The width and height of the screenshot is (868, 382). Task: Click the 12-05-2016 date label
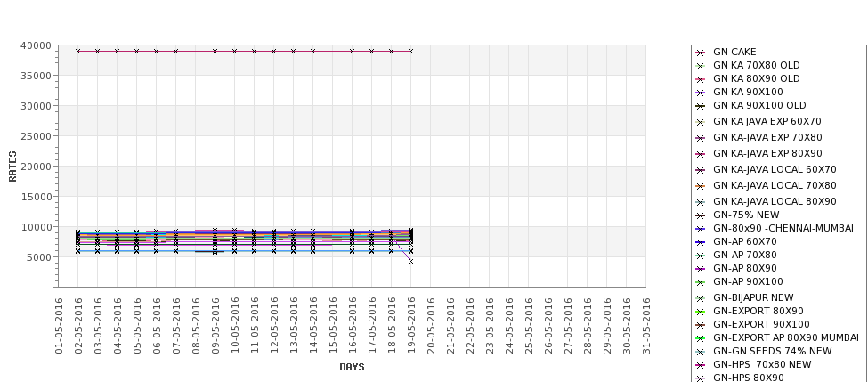point(274,326)
